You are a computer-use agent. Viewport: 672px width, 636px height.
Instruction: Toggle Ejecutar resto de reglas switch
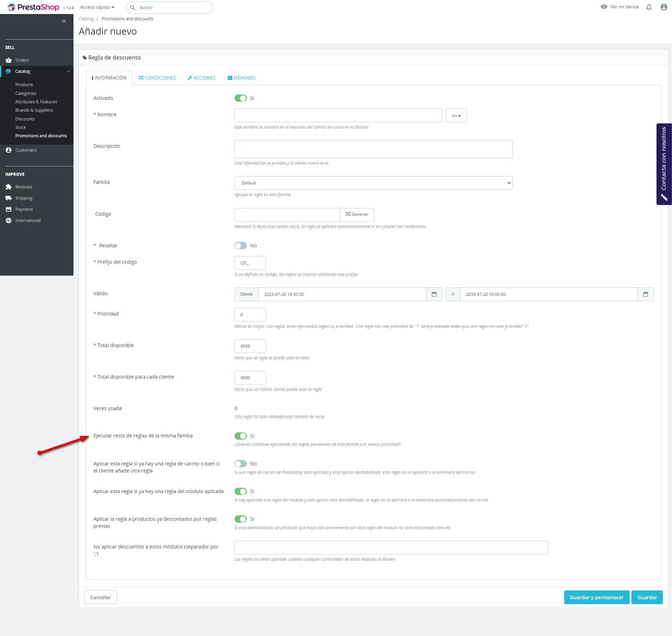(x=240, y=436)
